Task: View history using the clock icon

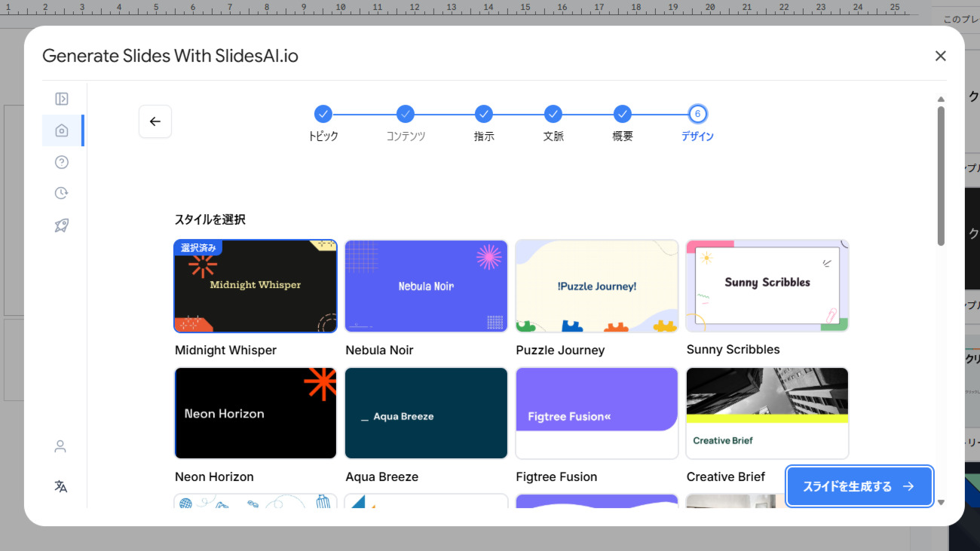Action: [60, 193]
